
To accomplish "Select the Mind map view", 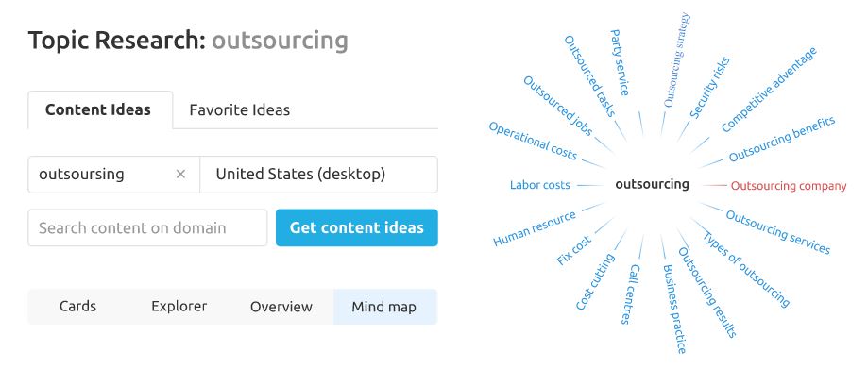I will 384,307.
